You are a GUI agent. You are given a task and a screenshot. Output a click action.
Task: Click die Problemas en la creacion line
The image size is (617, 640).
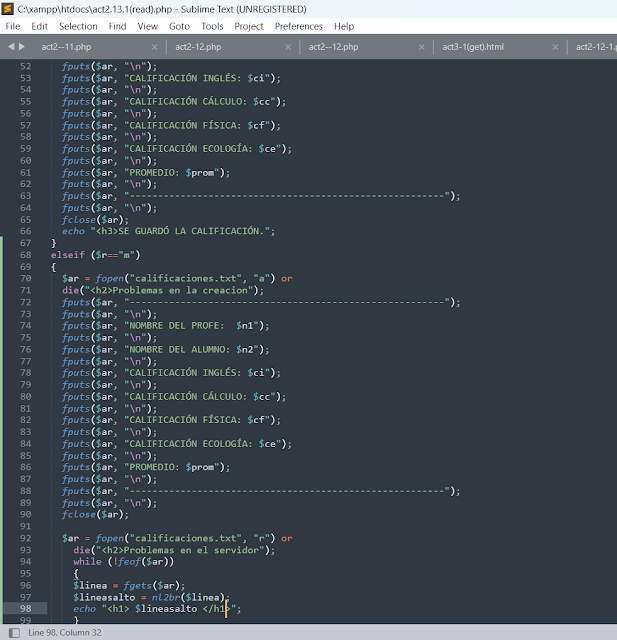pyautogui.click(x=163, y=291)
